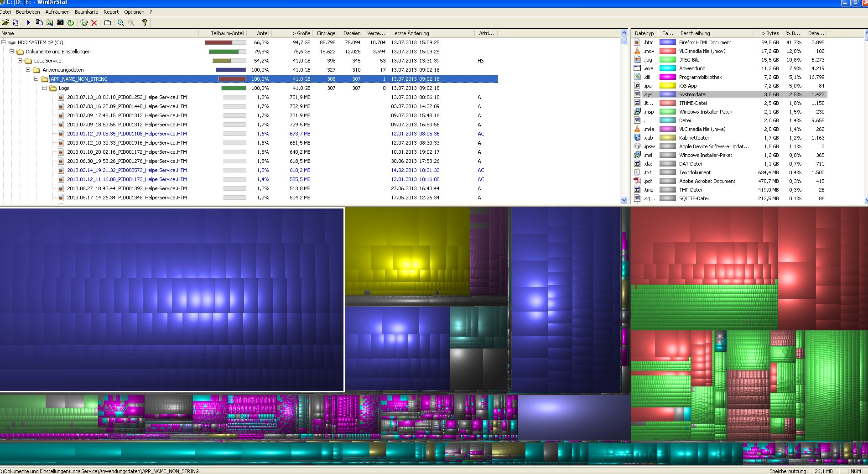Click the recycle bin delete icon
The width and height of the screenshot is (868, 474).
point(84,22)
